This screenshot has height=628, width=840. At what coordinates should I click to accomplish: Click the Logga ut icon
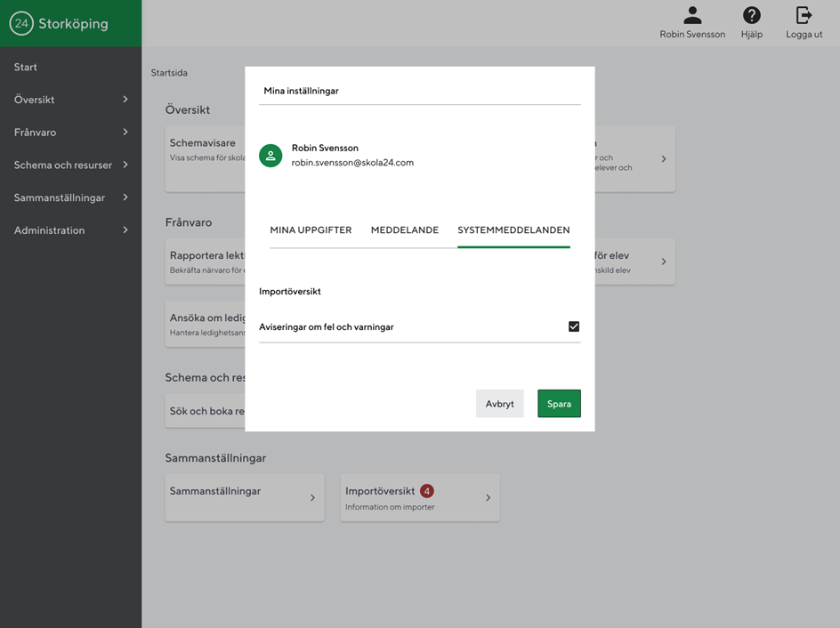pos(804,16)
